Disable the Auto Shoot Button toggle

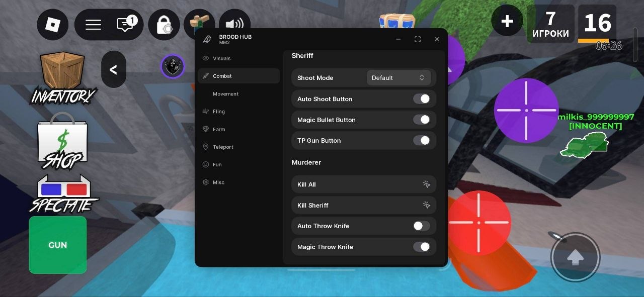[x=422, y=99]
